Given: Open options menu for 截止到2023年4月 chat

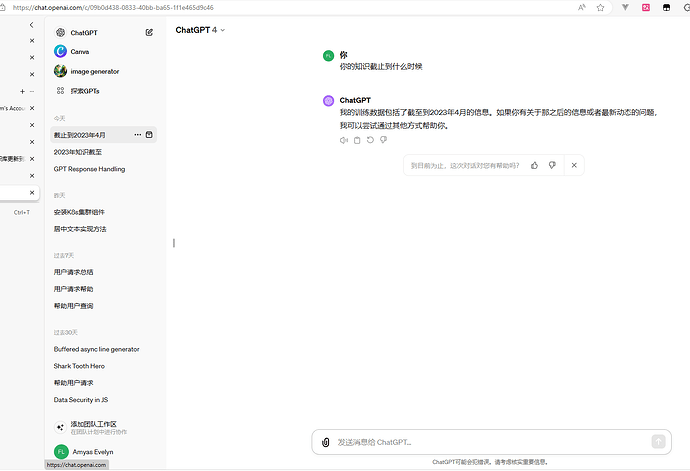Looking at the screenshot, I should 138,135.
